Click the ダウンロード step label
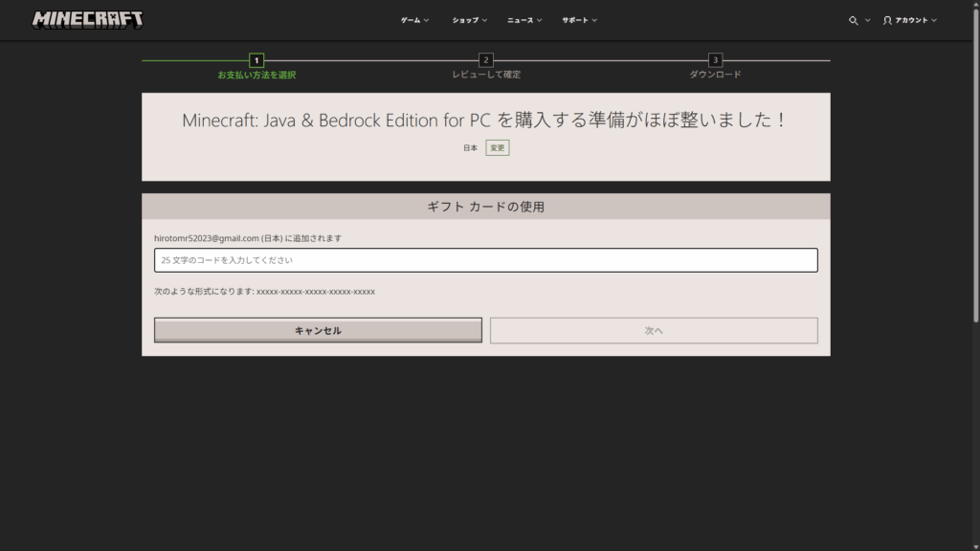Image resolution: width=980 pixels, height=551 pixels. pyautogui.click(x=715, y=75)
